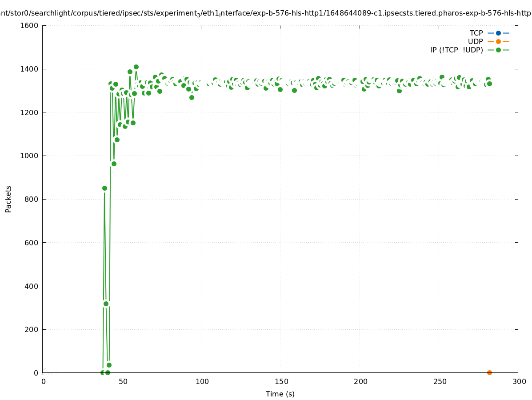Select the UDP legend label
The width and height of the screenshot is (532, 400).
click(475, 41)
